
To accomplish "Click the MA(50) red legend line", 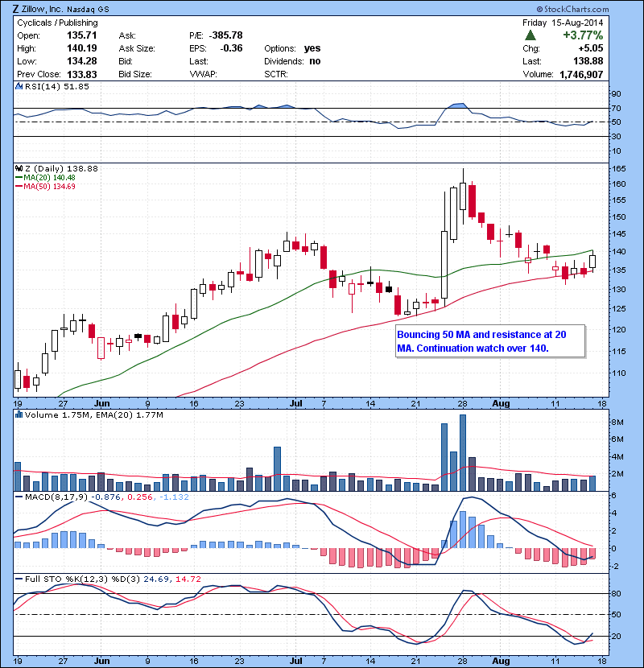I will coord(19,187).
